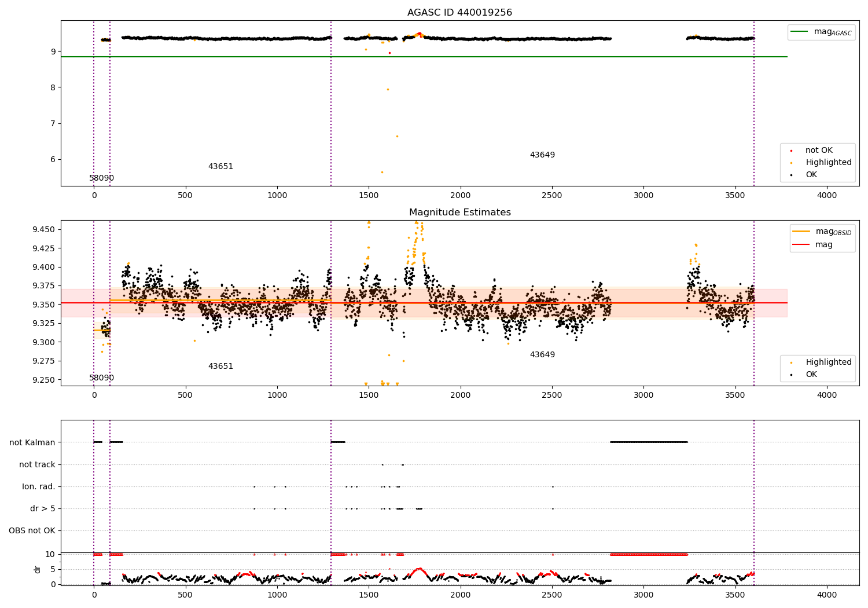Click 'Highlighted' in the top plot legend
The height and width of the screenshot is (608, 868).
coord(828,163)
